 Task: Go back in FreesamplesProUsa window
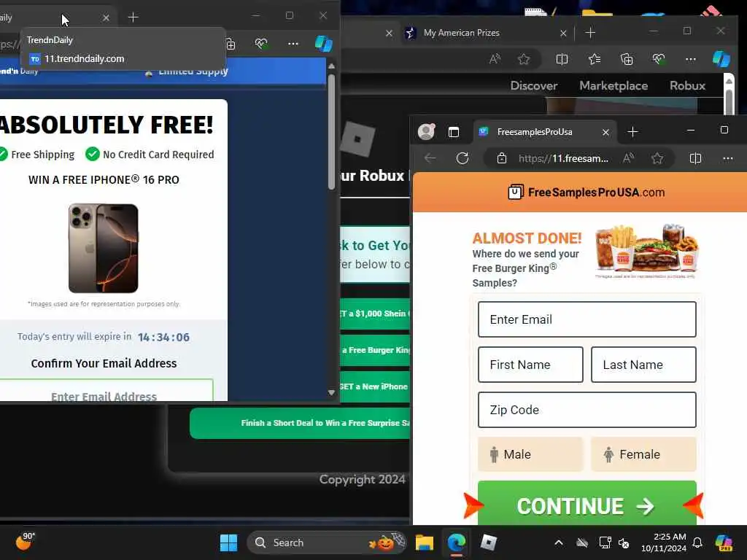(x=430, y=158)
